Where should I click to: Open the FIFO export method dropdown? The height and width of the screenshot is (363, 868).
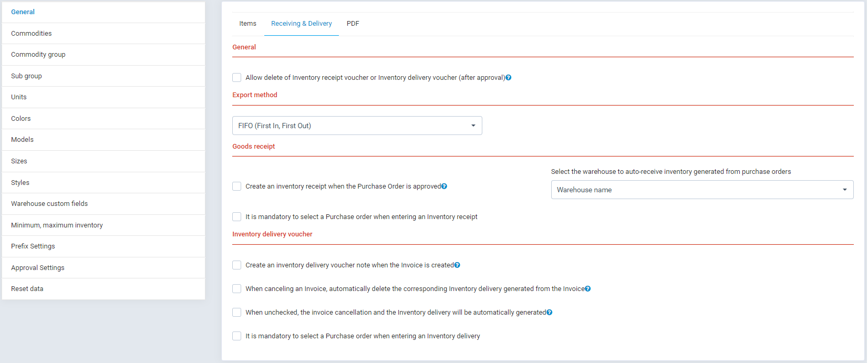tap(357, 126)
